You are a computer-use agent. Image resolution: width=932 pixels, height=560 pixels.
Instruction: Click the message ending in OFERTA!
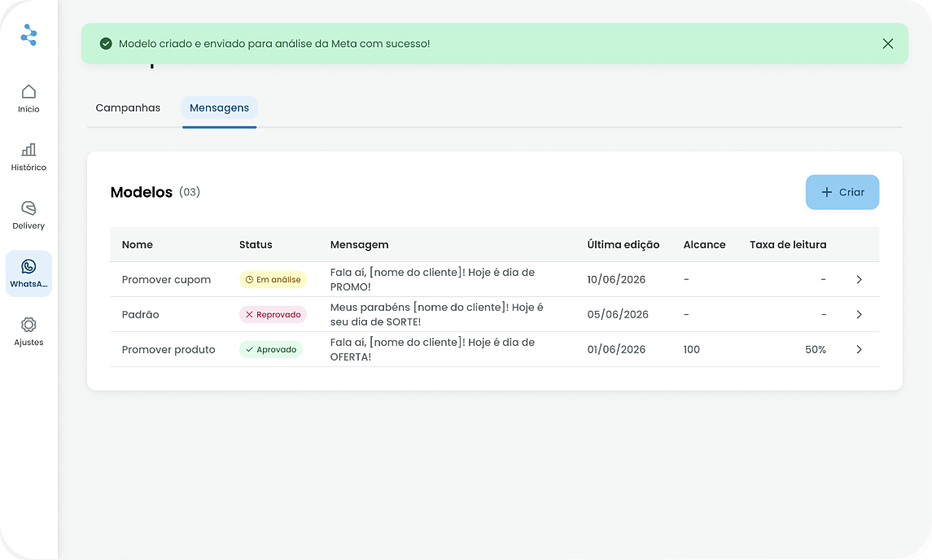pyautogui.click(x=433, y=349)
